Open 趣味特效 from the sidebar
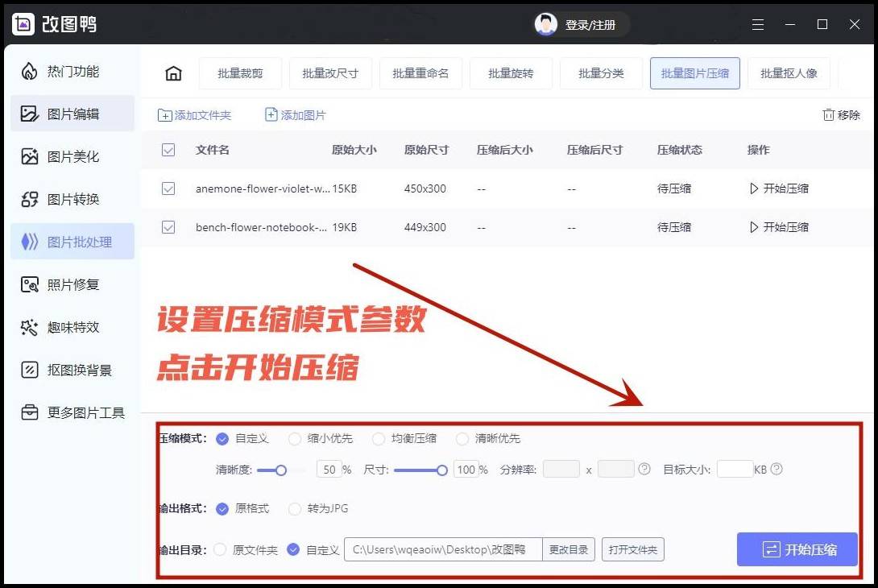The image size is (878, 588). pos(72,327)
